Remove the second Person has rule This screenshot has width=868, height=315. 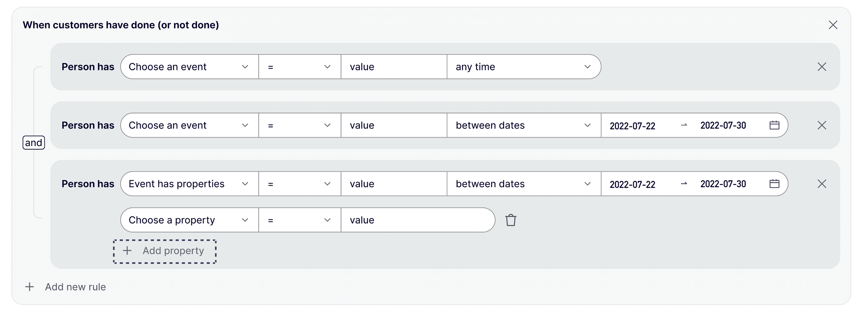822,125
